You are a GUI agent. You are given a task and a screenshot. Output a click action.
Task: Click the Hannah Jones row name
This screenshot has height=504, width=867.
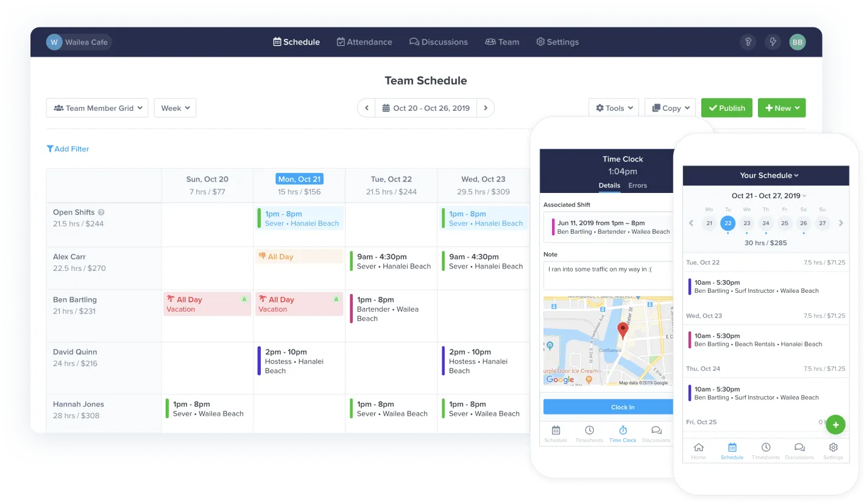79,404
